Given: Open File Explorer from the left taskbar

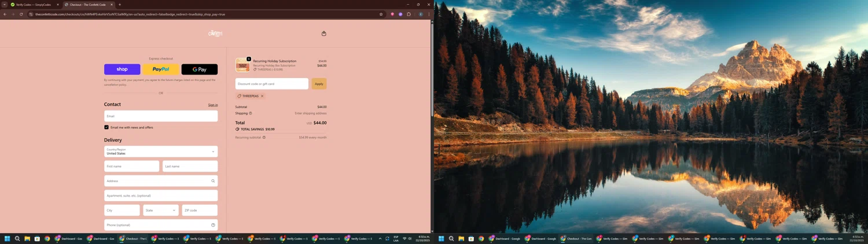Looking at the screenshot, I should (x=27, y=238).
